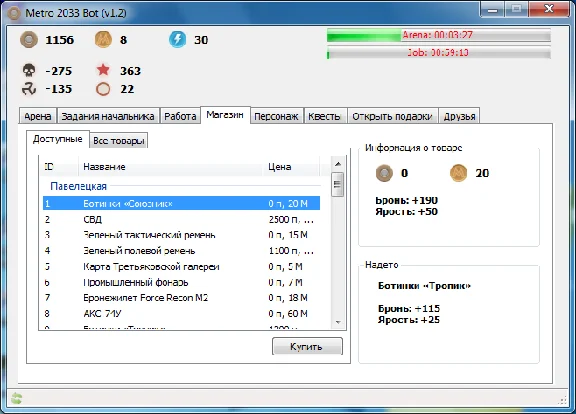Click the green refresh icon in status bar

coord(16,398)
